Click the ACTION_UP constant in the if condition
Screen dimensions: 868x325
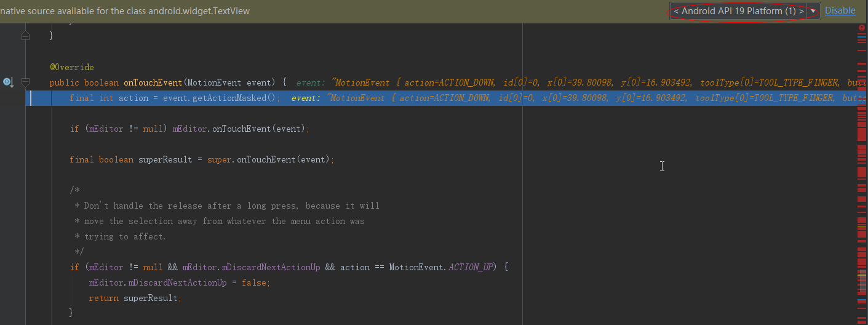[x=471, y=267]
